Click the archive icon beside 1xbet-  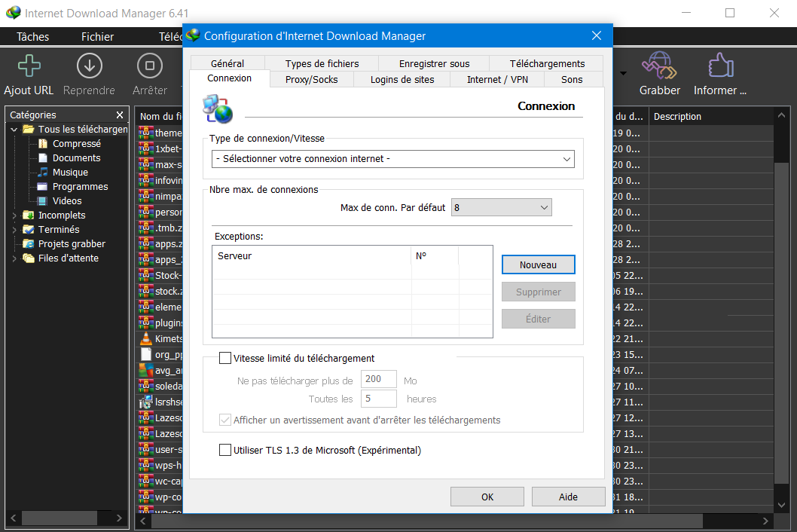pyautogui.click(x=146, y=148)
